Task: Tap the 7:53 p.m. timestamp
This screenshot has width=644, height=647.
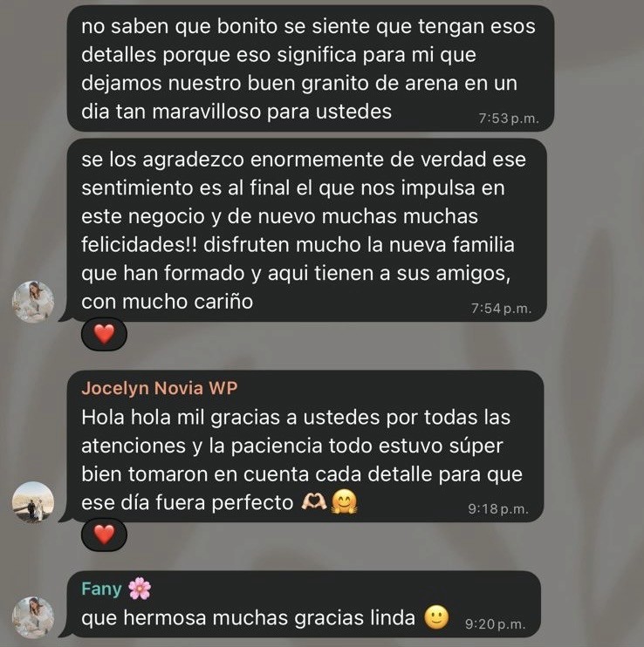Action: [509, 119]
